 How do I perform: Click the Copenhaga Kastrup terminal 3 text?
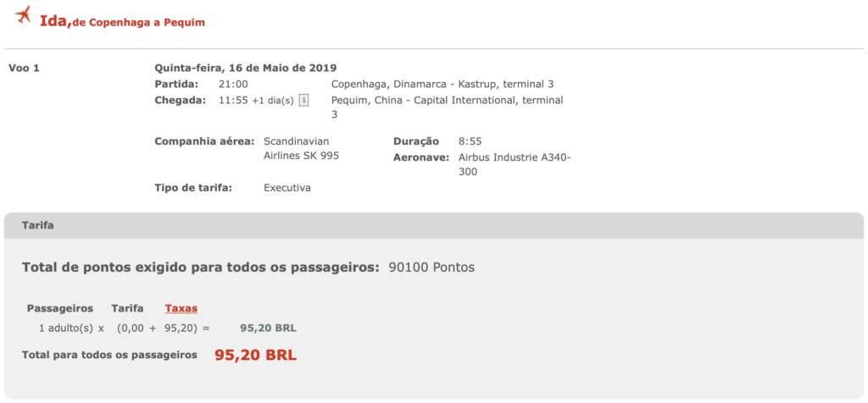442,85
